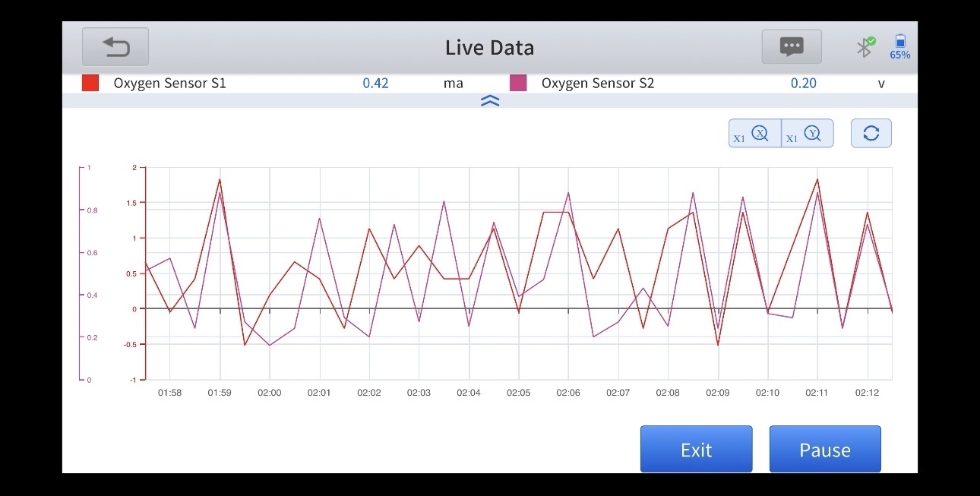Click the 01:59 time marker
Viewport: 980px width, 496px height.
coord(220,393)
